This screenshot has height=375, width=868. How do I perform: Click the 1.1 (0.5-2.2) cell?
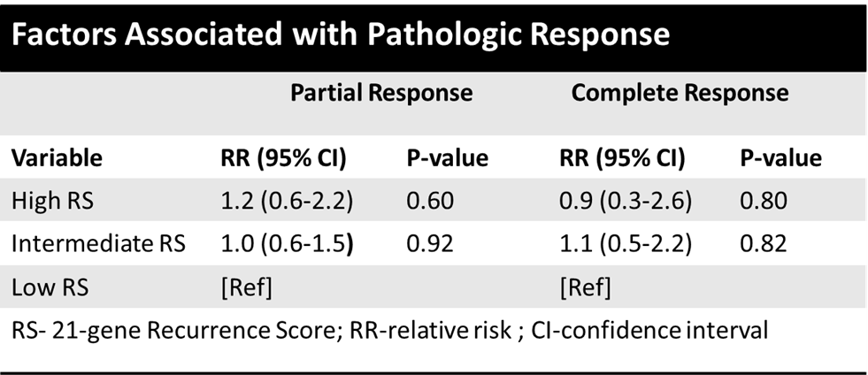click(x=626, y=244)
